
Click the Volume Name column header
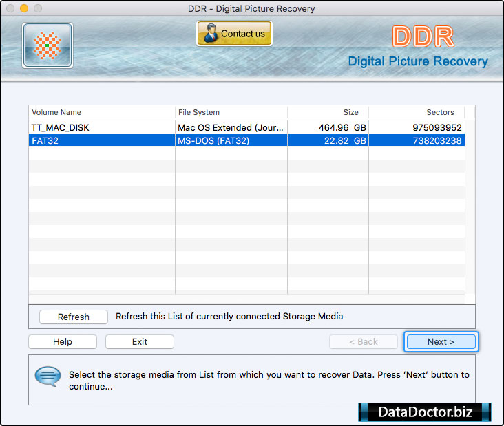pyautogui.click(x=102, y=112)
